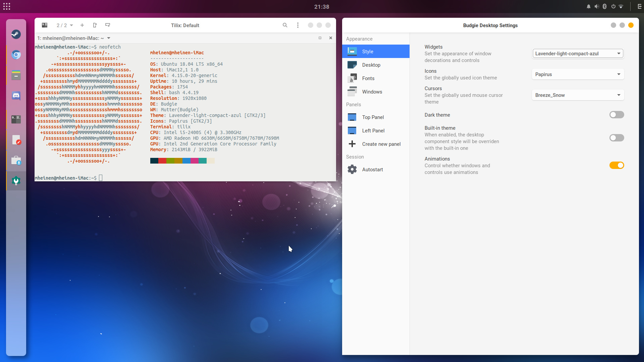Launch Steam from the dock
Screen dimensions: 644x362
(16, 34)
